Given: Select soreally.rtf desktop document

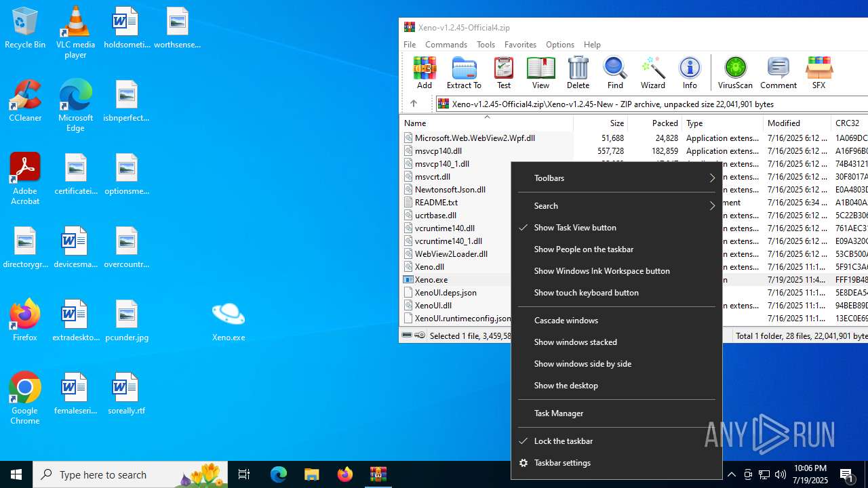Looking at the screenshot, I should click(127, 393).
